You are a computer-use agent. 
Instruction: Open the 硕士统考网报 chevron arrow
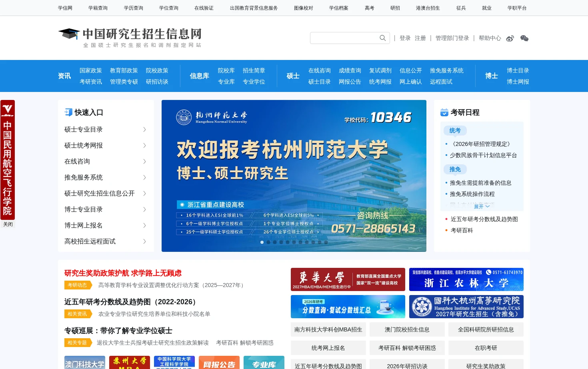click(144, 146)
